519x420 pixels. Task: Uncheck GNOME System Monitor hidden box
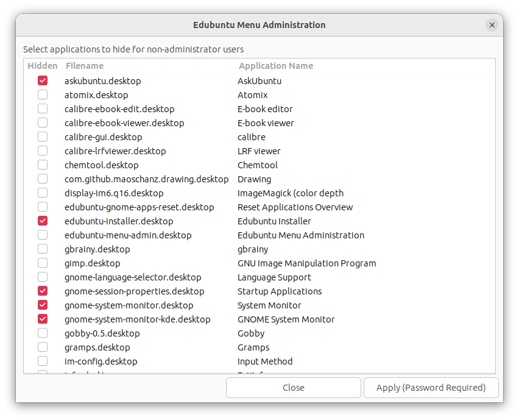(43, 319)
